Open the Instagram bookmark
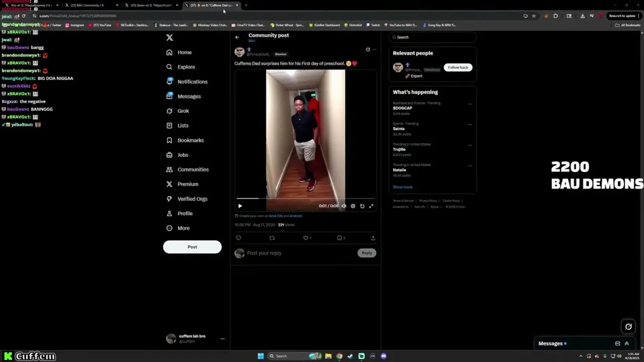This screenshot has height=362, width=644. tap(74, 25)
